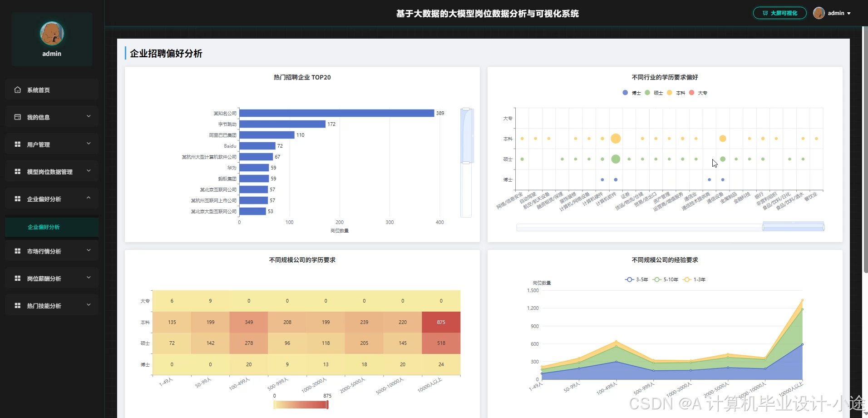Open the 大屏可视化 big-screen view
The image size is (868, 418).
[779, 13]
